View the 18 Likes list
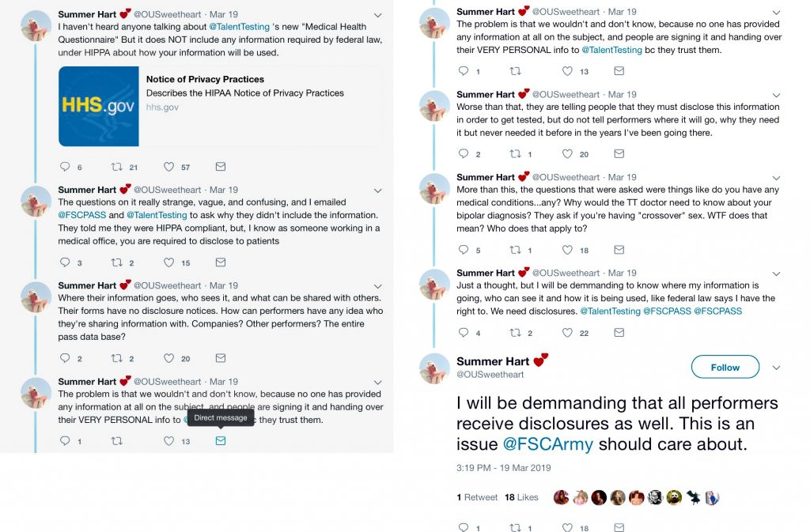 click(521, 497)
